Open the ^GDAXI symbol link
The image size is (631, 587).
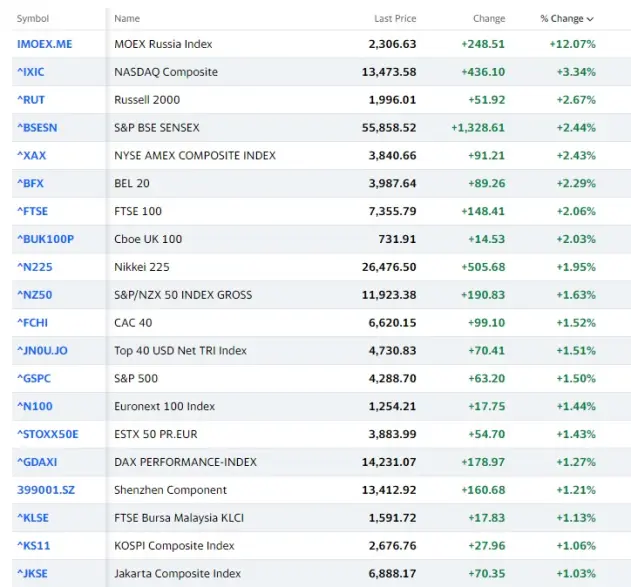coord(37,462)
